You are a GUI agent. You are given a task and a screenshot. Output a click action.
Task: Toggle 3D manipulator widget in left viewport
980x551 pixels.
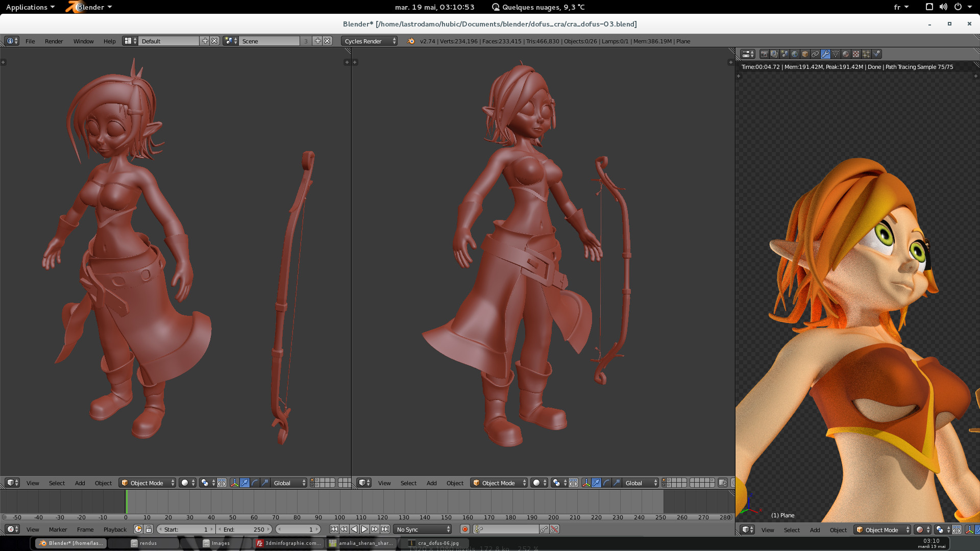point(234,483)
